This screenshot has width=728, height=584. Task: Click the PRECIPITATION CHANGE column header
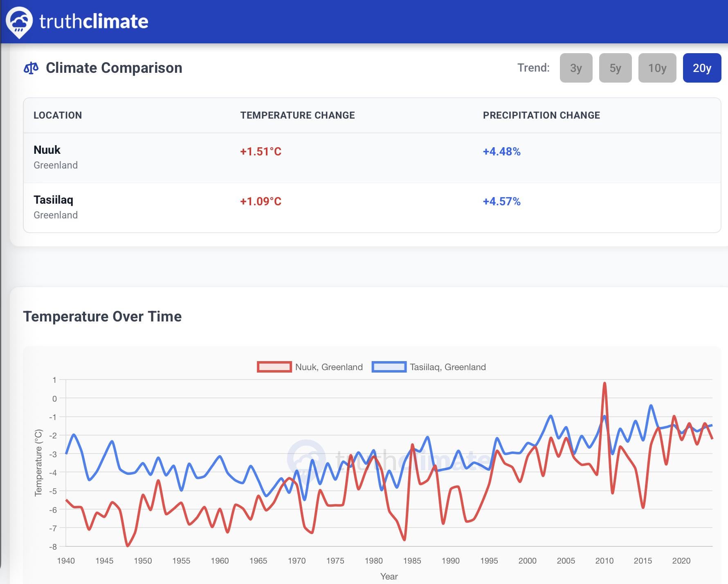point(541,115)
